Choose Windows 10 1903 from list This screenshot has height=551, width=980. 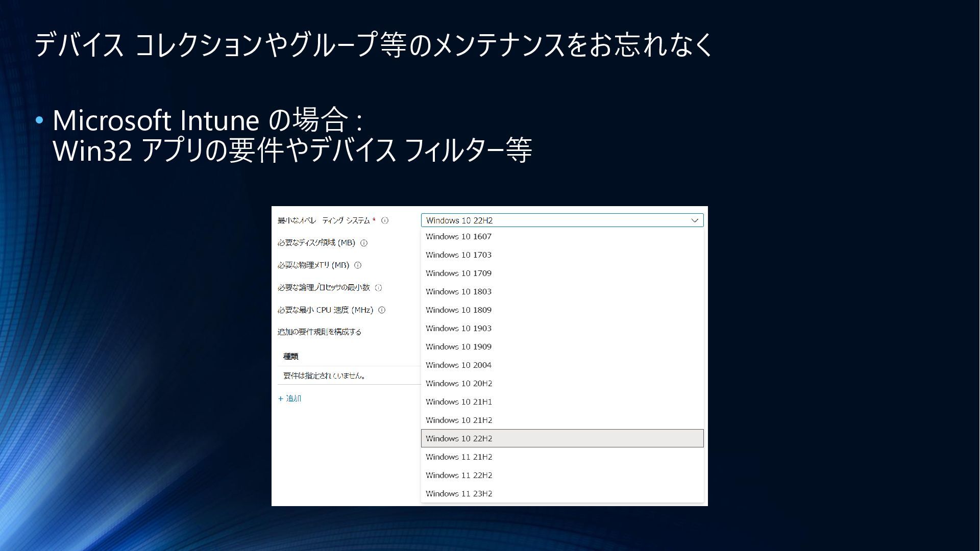coord(562,329)
